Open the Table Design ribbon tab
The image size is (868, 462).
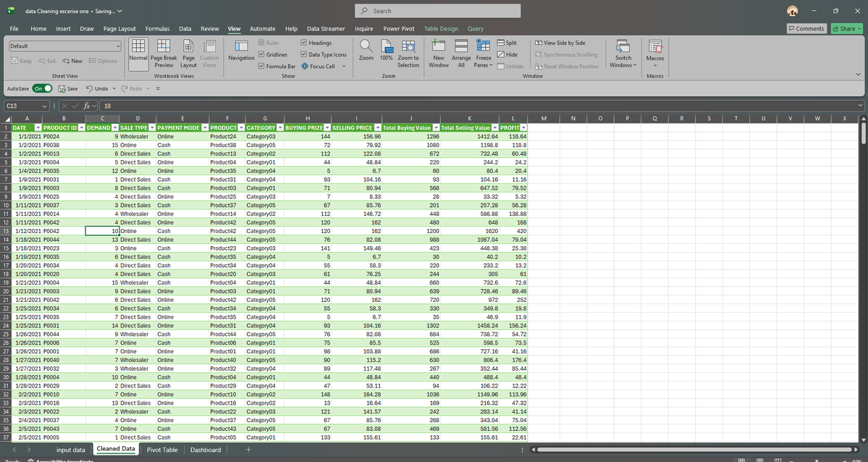[441, 29]
